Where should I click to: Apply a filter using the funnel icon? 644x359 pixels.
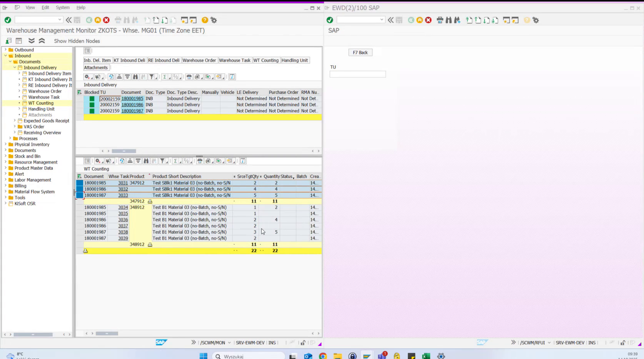coord(152,77)
